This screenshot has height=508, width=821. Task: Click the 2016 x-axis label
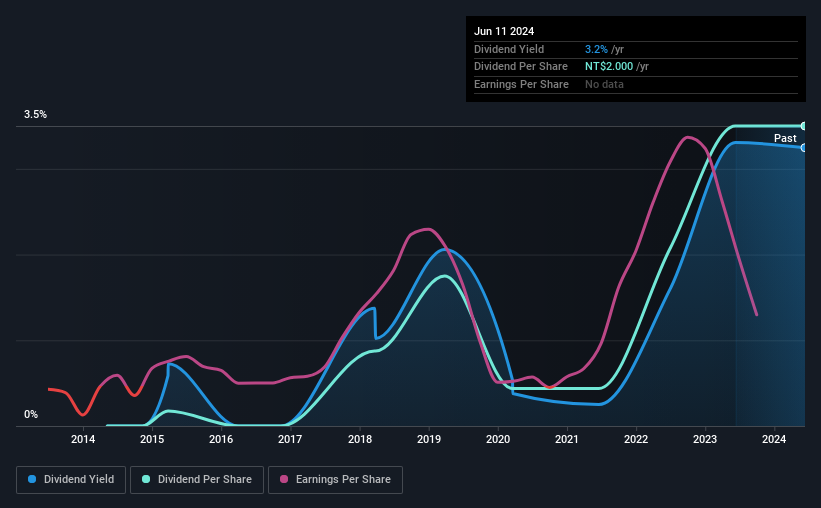click(x=221, y=439)
